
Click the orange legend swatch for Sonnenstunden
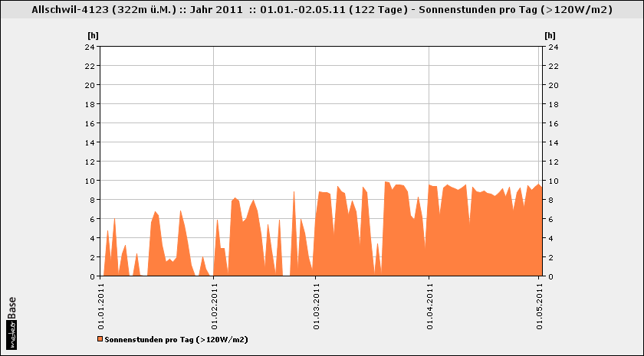click(x=100, y=339)
